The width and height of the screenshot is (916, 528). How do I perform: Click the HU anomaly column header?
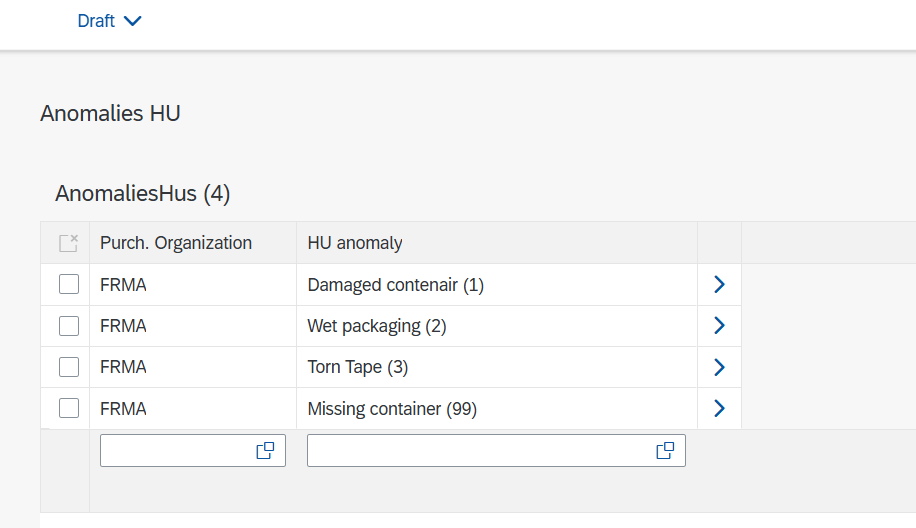coord(355,243)
